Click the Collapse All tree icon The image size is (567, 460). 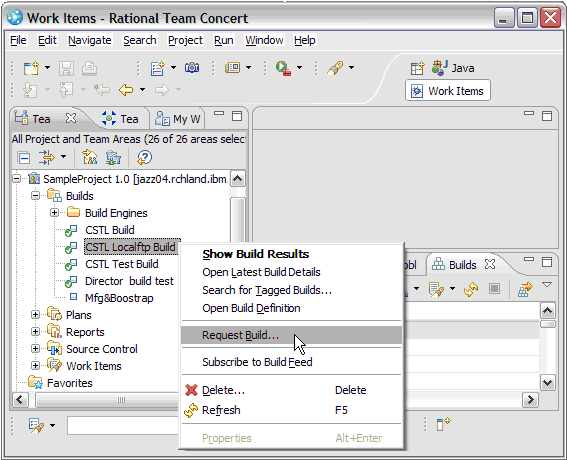pyautogui.click(x=24, y=158)
